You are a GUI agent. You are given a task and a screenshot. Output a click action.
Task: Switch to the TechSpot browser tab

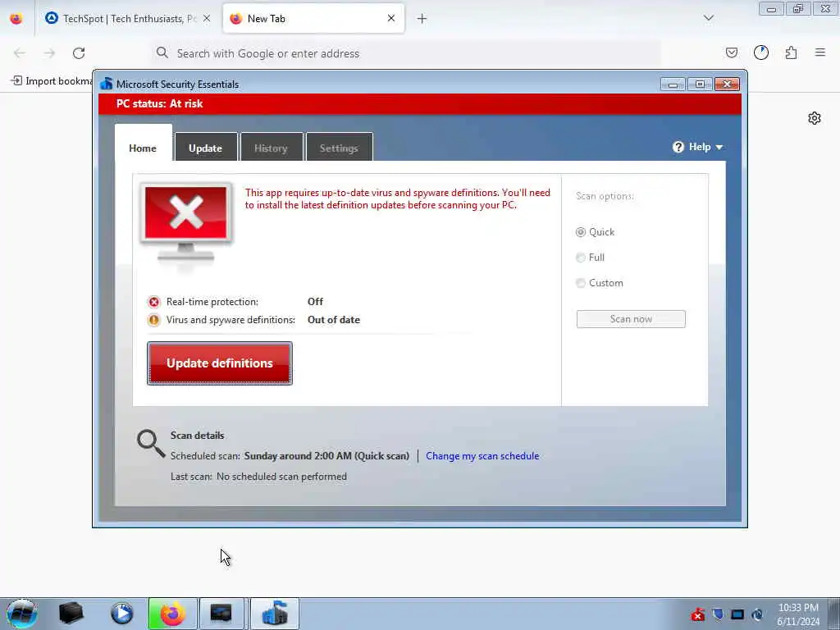point(127,19)
